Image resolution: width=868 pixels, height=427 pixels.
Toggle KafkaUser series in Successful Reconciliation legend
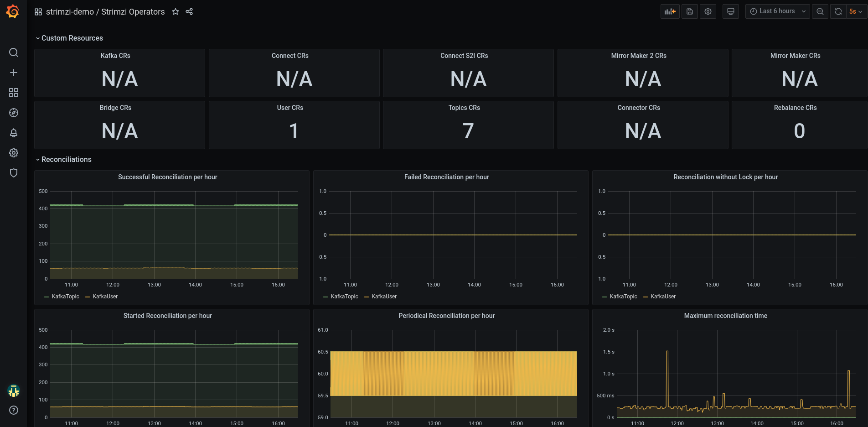coord(105,297)
